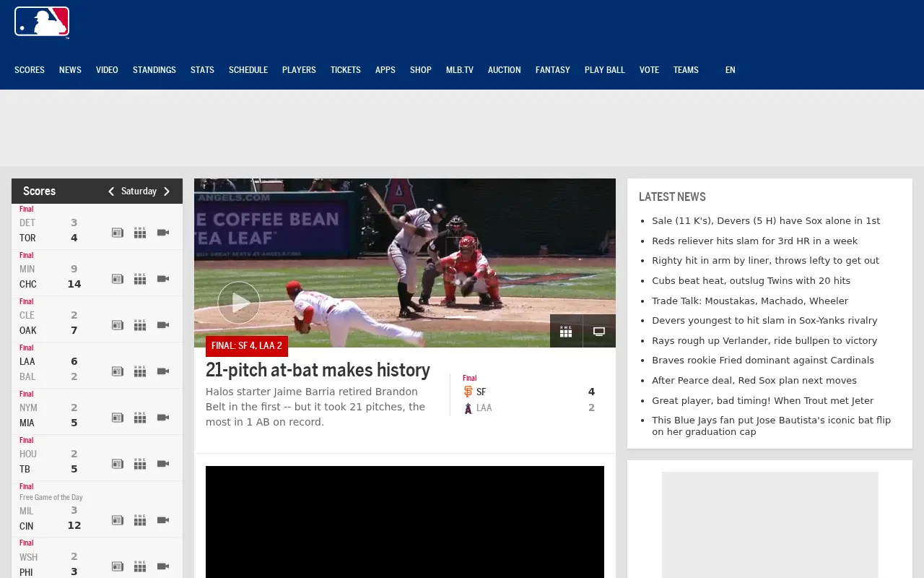
Task: Watch video icon for CLE-OAK game
Action: point(163,325)
